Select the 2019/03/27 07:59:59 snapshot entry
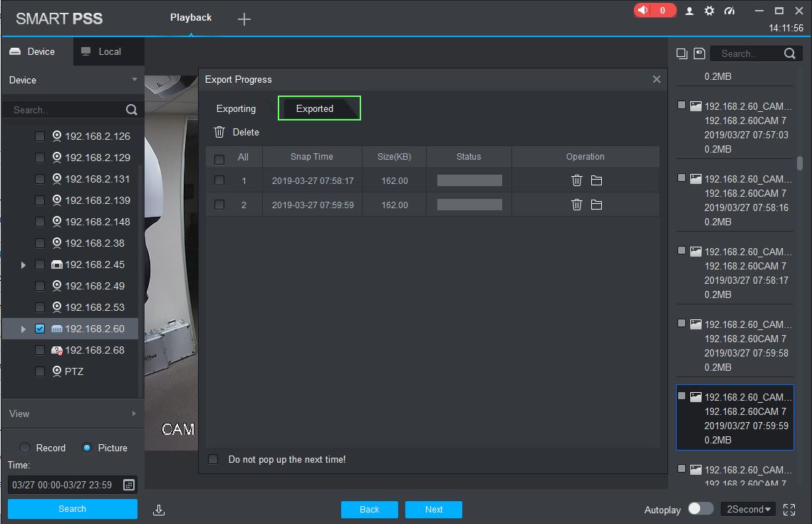Screen dimensions: 812x524 (x=735, y=418)
